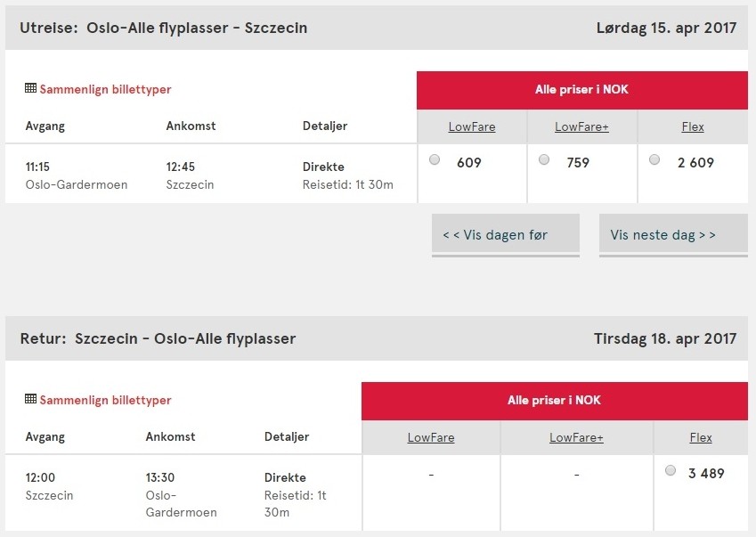Image resolution: width=756 pixels, height=537 pixels.
Task: Open return Flex column header link
Action: point(701,437)
